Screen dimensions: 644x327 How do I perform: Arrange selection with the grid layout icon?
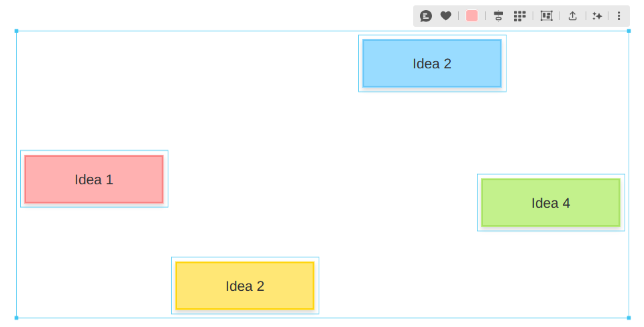point(519,16)
